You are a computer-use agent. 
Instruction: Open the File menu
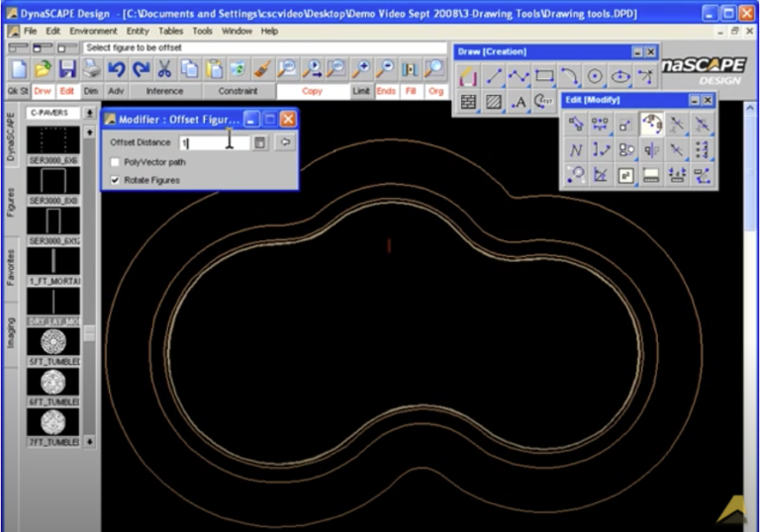pyautogui.click(x=30, y=31)
